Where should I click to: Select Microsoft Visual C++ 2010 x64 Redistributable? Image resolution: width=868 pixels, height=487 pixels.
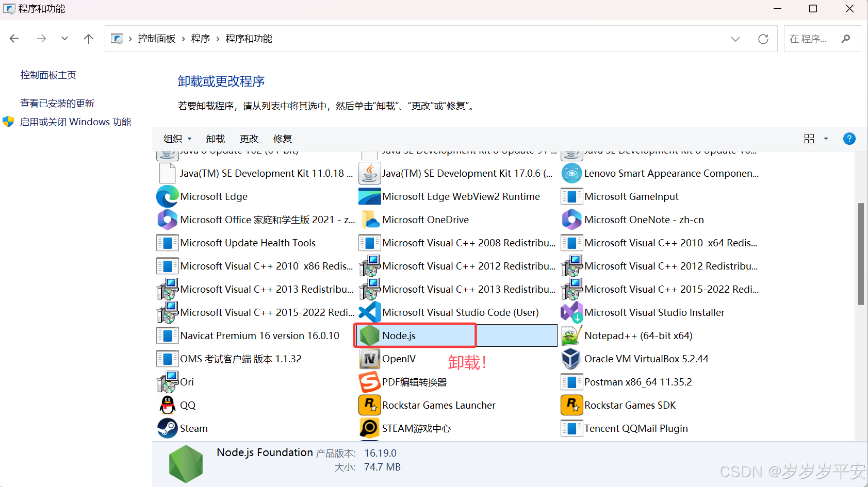coord(660,243)
